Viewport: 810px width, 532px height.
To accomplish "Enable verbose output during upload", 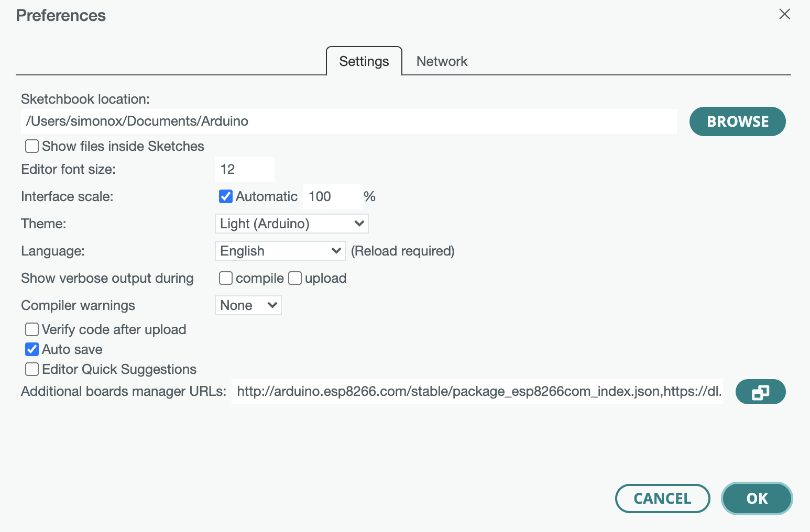I will (x=295, y=278).
